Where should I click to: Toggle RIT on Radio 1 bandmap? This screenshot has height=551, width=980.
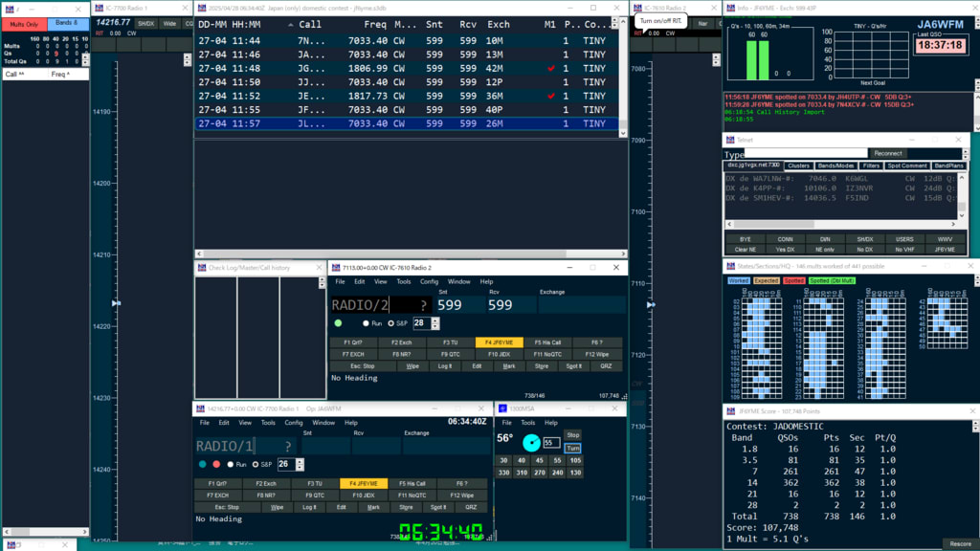click(x=100, y=33)
